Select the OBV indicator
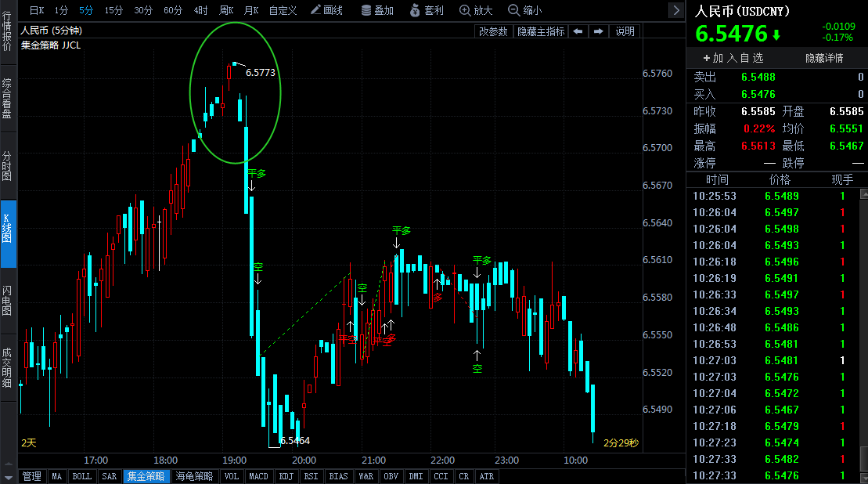 391,476
